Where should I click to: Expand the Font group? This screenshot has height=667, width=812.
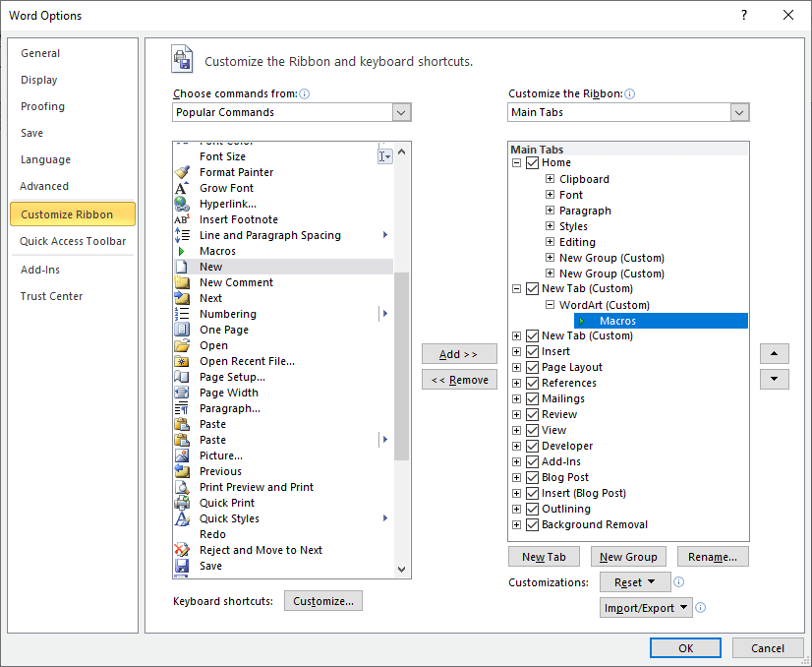pos(550,195)
